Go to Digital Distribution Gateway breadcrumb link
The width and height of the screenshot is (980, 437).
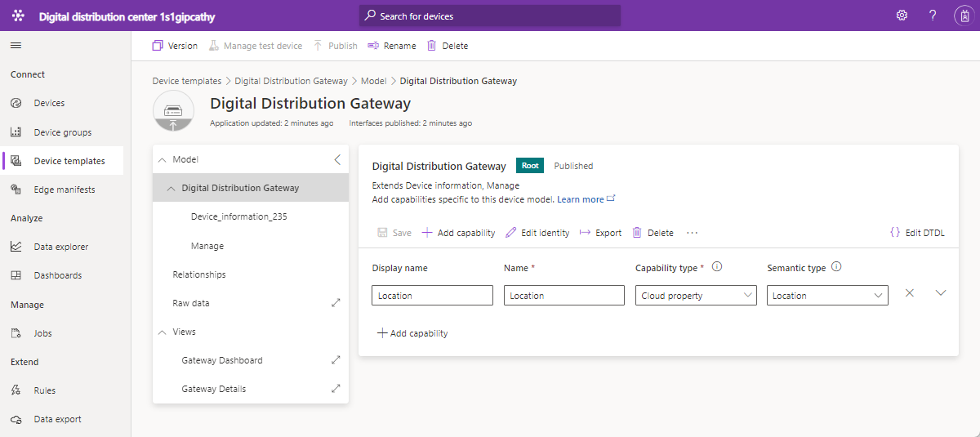pos(291,81)
